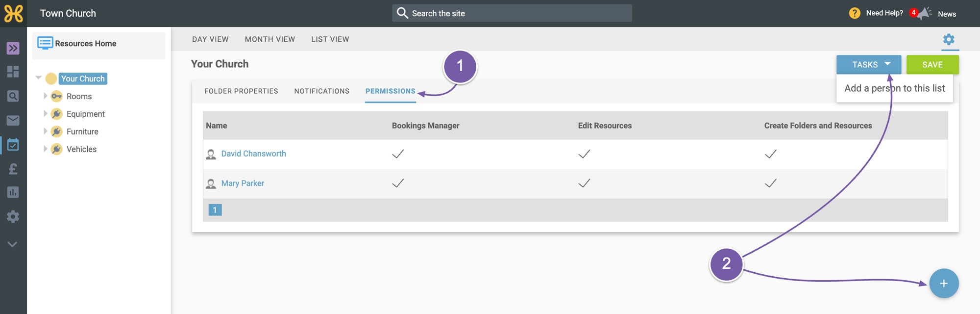Switch to Day View
980x314 pixels.
coord(210,39)
